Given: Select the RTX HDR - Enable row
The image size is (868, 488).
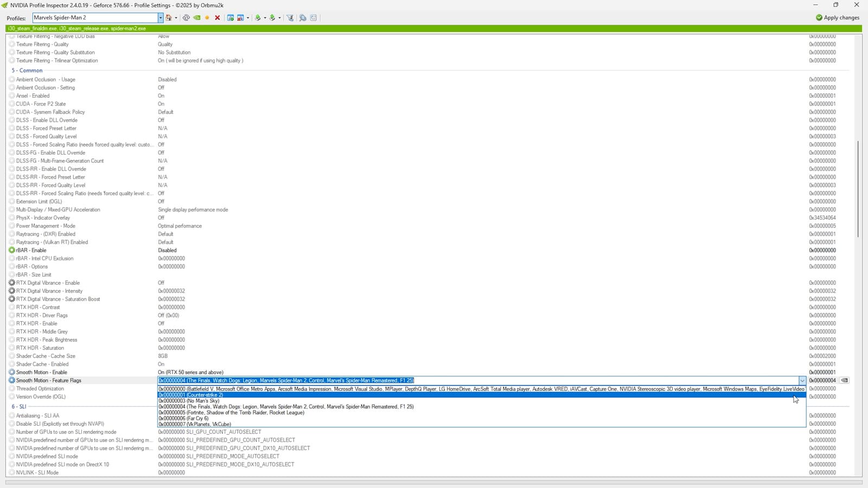Looking at the screenshot, I should click(429, 324).
